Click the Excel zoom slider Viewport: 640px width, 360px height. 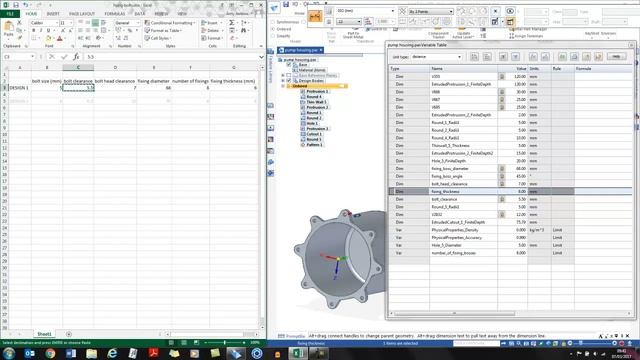coord(224,343)
